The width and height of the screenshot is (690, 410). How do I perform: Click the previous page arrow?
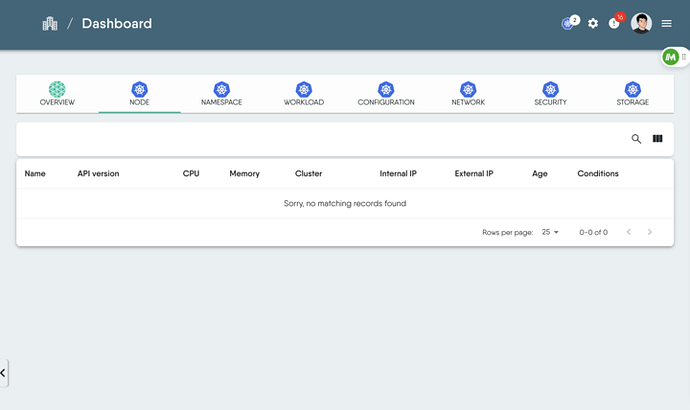click(x=629, y=232)
